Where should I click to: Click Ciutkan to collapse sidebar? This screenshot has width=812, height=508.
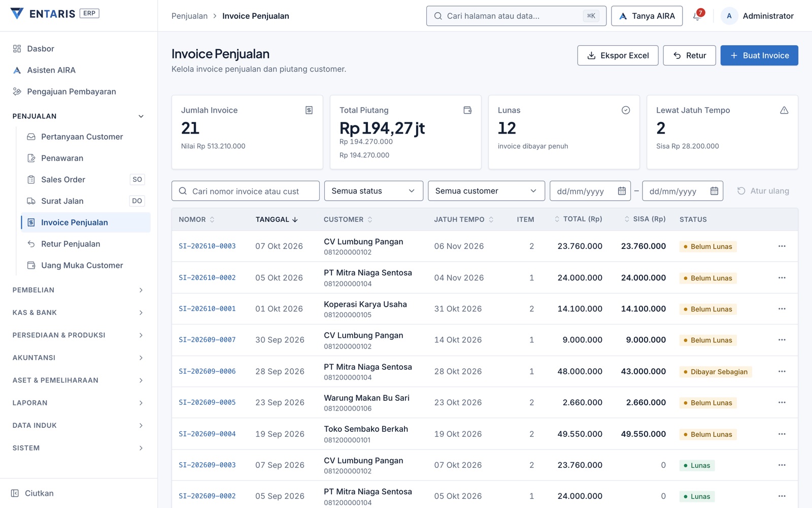[x=32, y=493]
